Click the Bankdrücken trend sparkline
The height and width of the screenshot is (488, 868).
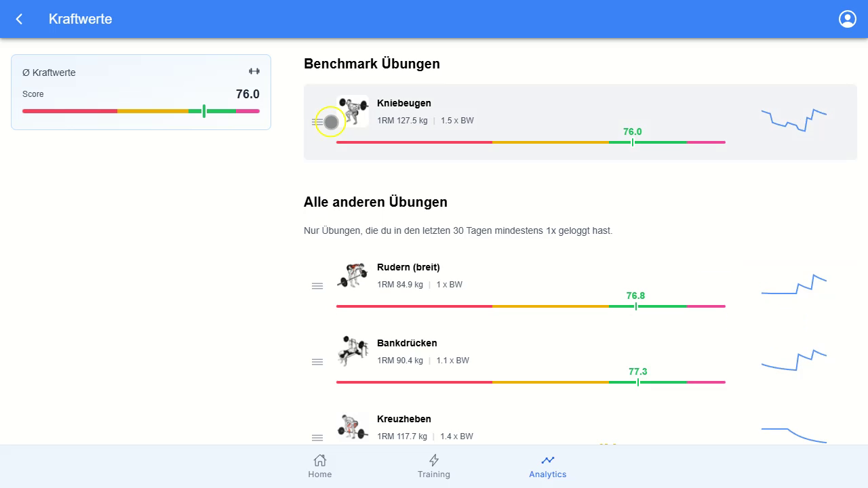point(794,360)
